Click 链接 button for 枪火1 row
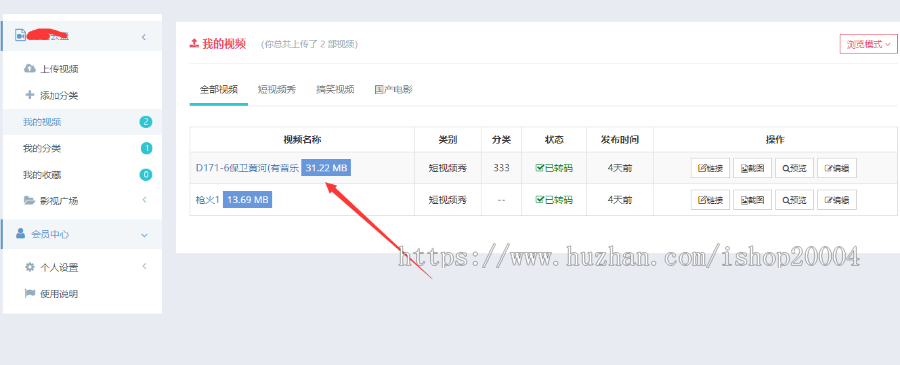The width and height of the screenshot is (900, 365). pos(710,200)
